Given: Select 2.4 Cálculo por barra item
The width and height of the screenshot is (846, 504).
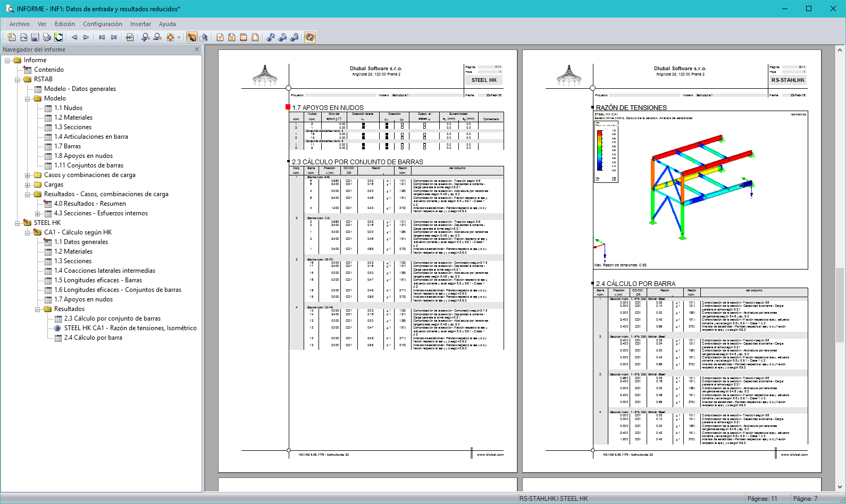Looking at the screenshot, I should click(93, 338).
